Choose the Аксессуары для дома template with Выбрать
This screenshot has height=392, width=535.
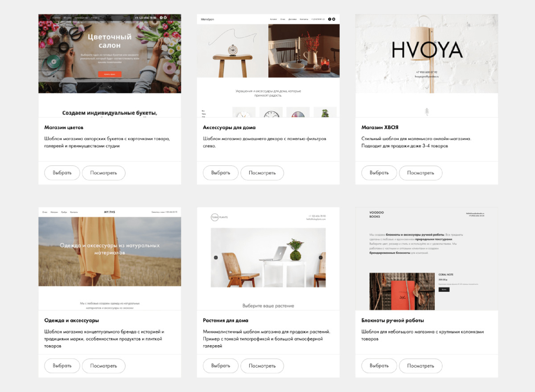coord(221,173)
